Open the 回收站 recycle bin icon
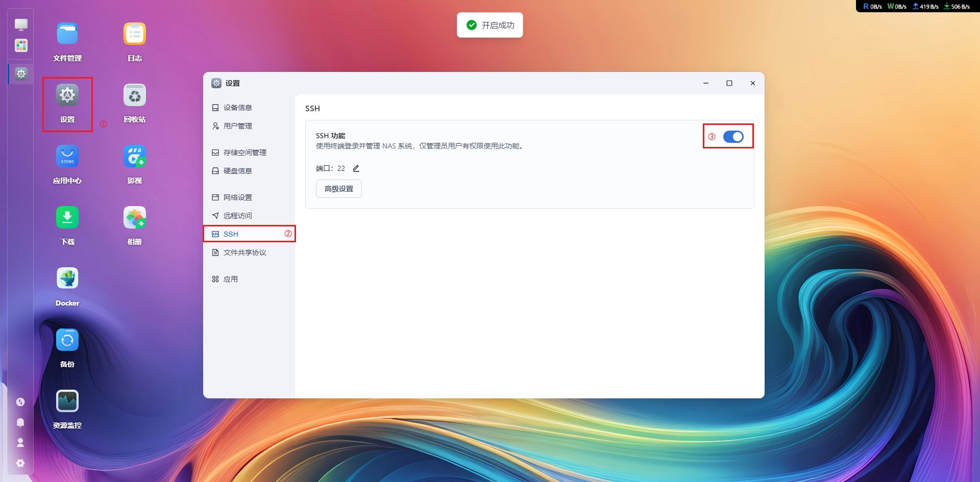 pos(135,95)
